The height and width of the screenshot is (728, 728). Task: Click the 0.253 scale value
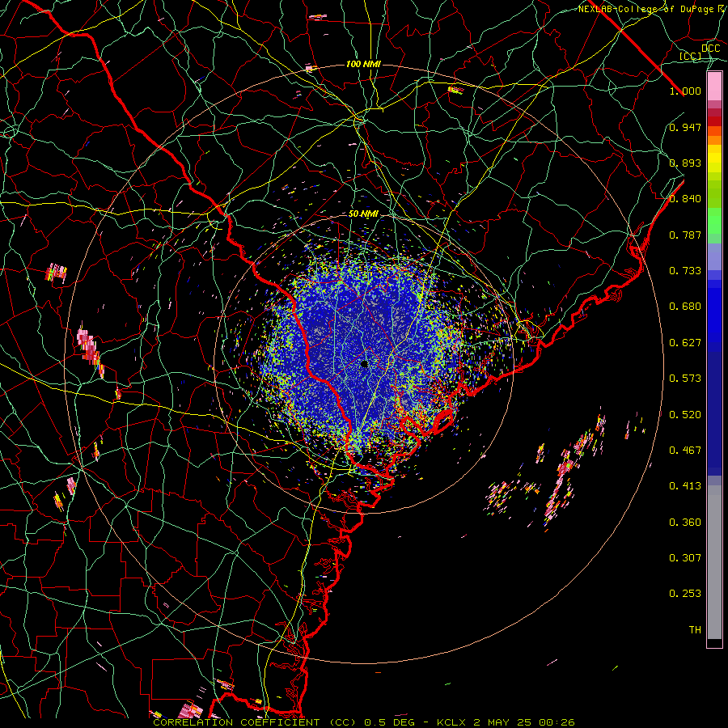click(x=685, y=594)
